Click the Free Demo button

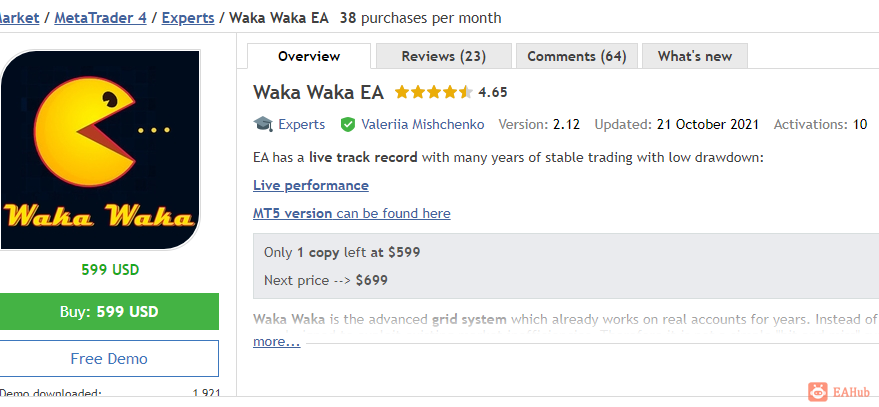coord(109,358)
